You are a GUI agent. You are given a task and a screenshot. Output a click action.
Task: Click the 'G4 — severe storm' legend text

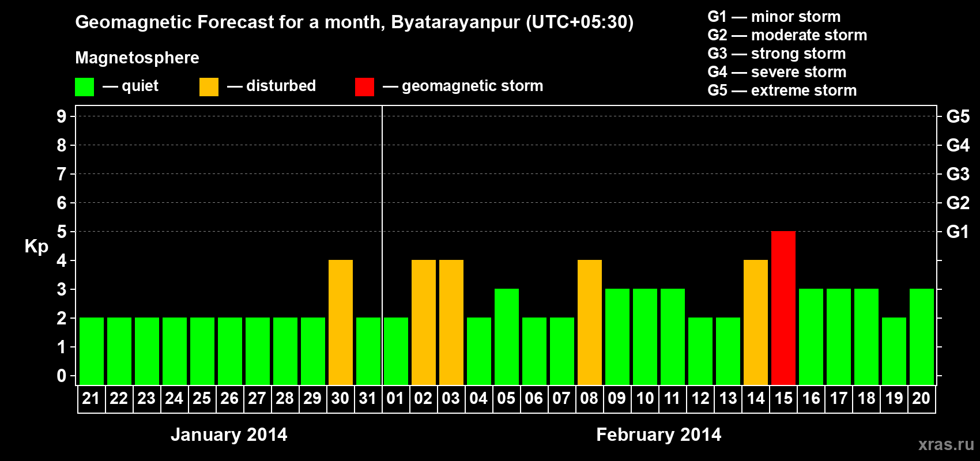coord(777,72)
